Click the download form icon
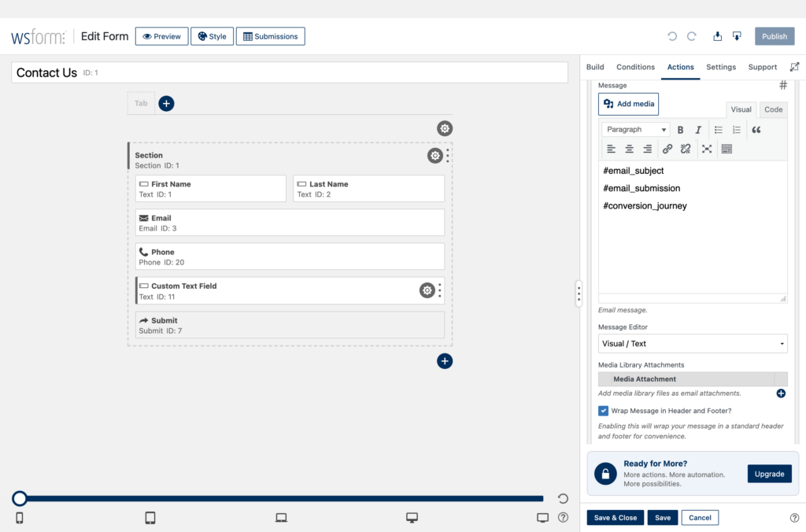Viewport: 806px width, 532px height. [737, 36]
